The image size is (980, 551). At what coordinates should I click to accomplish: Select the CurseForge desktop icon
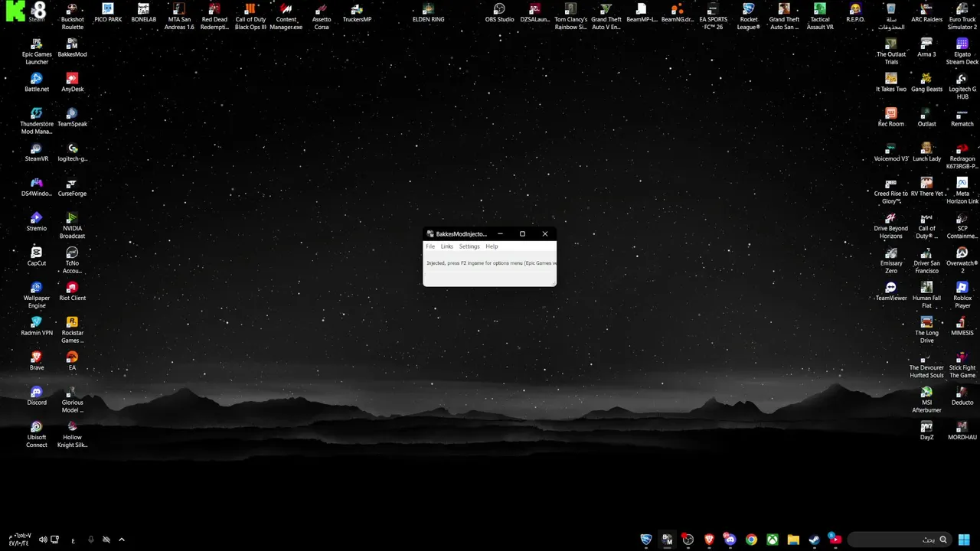[72, 187]
